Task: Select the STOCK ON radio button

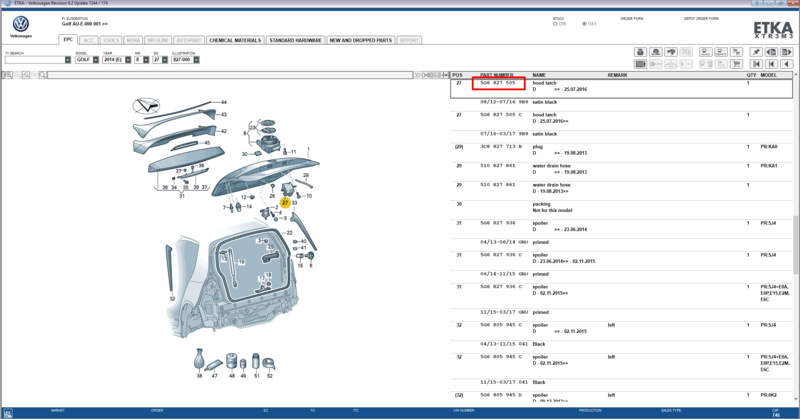Action: pos(555,24)
